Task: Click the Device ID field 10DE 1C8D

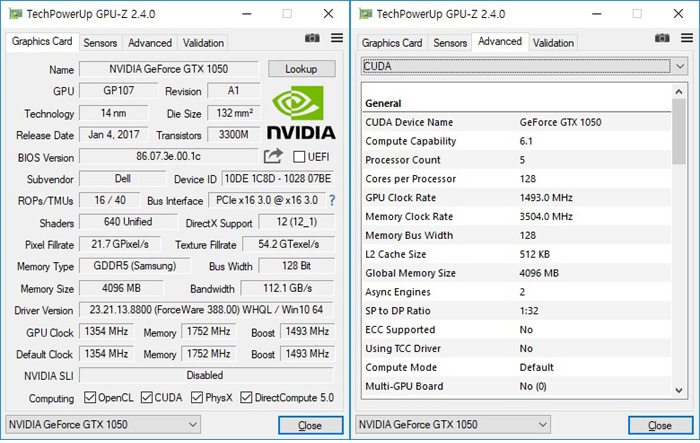Action: click(278, 179)
